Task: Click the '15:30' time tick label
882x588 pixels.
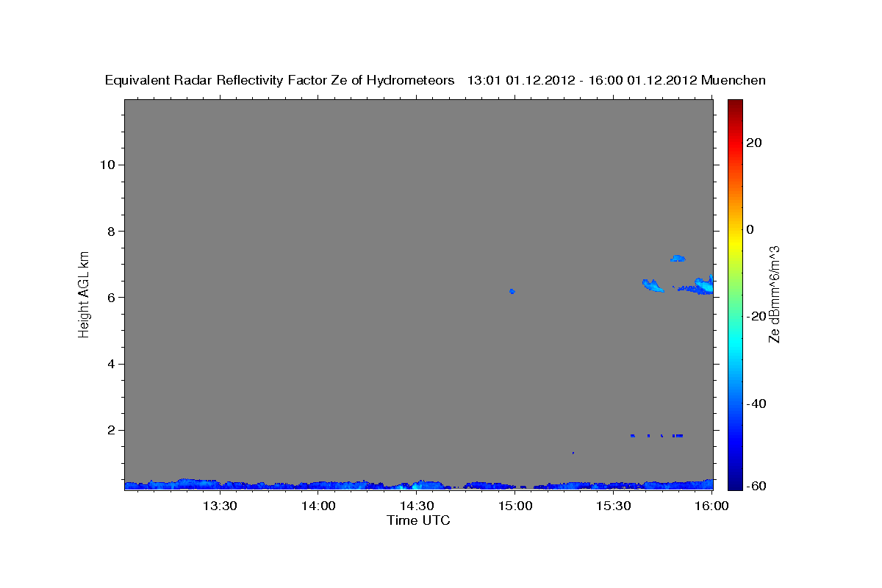Action: pos(614,506)
